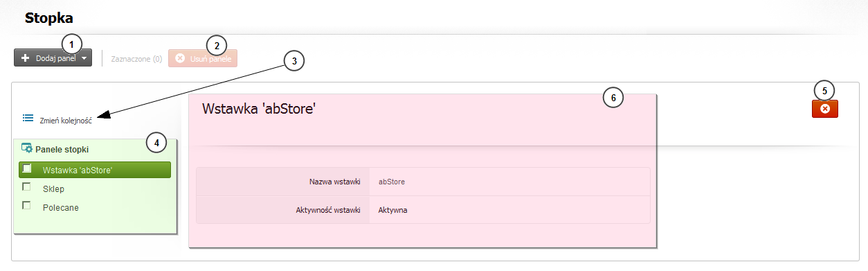Click the X icon in Usuń panele
868x271 pixels.
point(180,58)
